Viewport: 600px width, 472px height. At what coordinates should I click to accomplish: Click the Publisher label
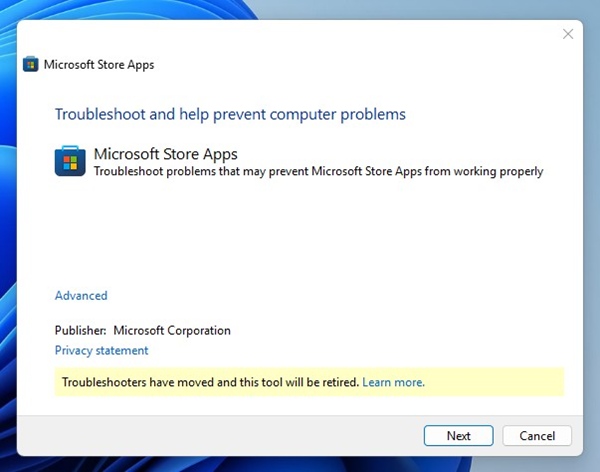coord(80,331)
